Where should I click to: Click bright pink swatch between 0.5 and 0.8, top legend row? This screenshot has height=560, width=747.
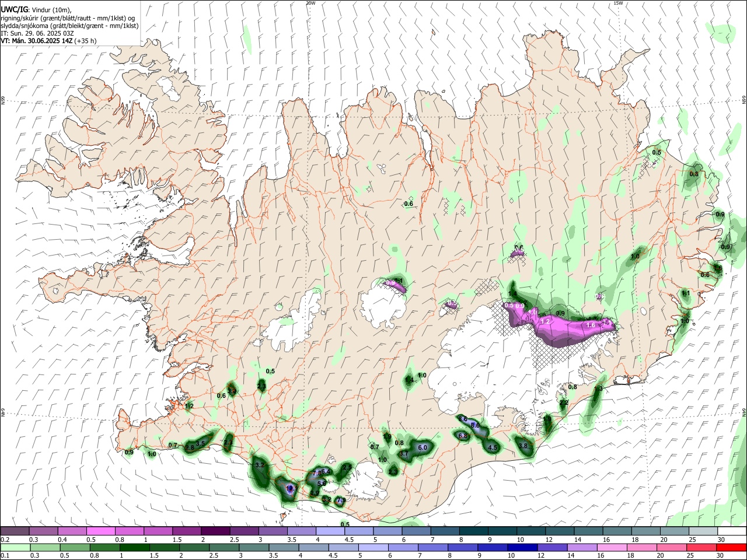(101, 531)
